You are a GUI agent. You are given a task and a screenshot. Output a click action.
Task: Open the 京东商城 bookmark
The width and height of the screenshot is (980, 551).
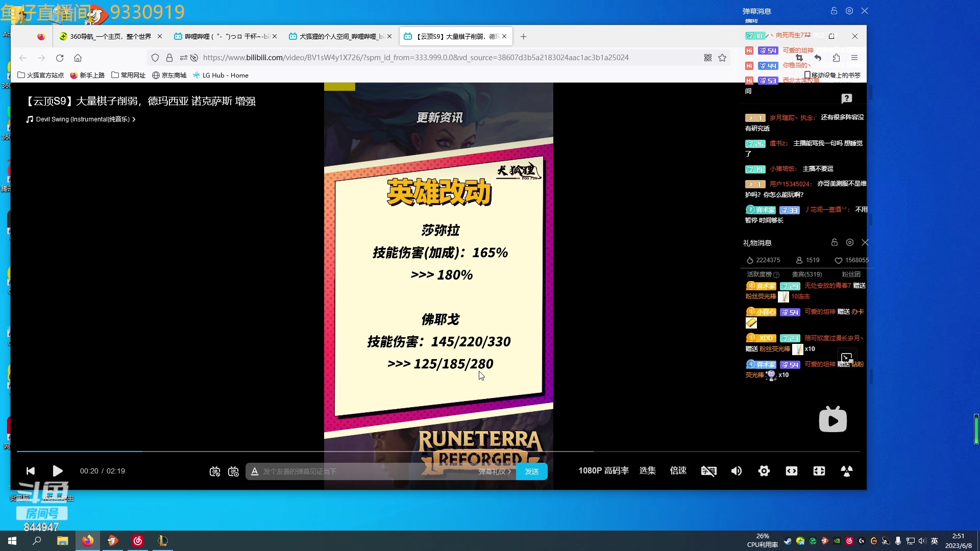[x=169, y=75]
